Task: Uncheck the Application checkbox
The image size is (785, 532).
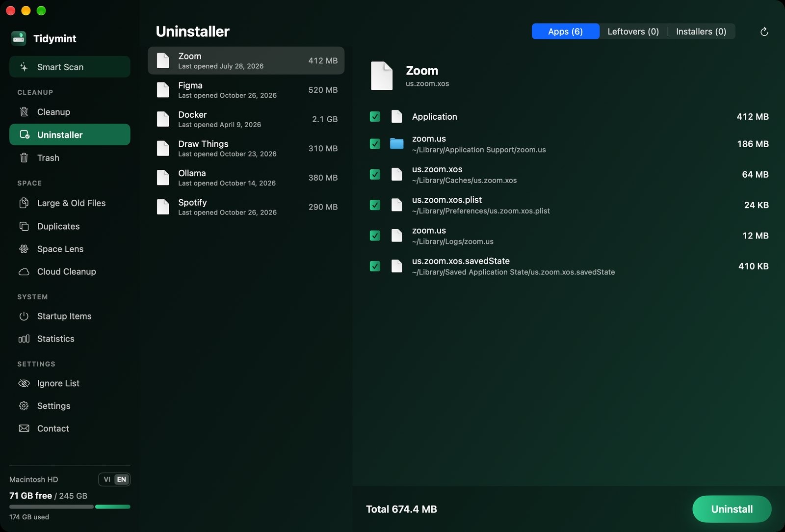Action: point(375,116)
